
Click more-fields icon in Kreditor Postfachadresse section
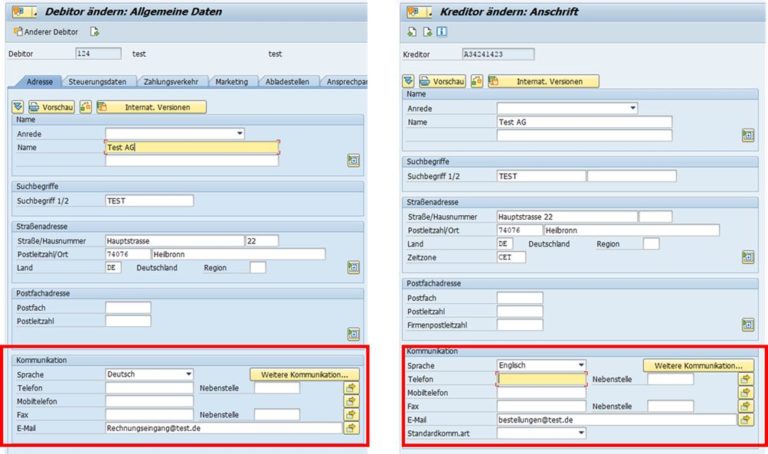tap(748, 324)
